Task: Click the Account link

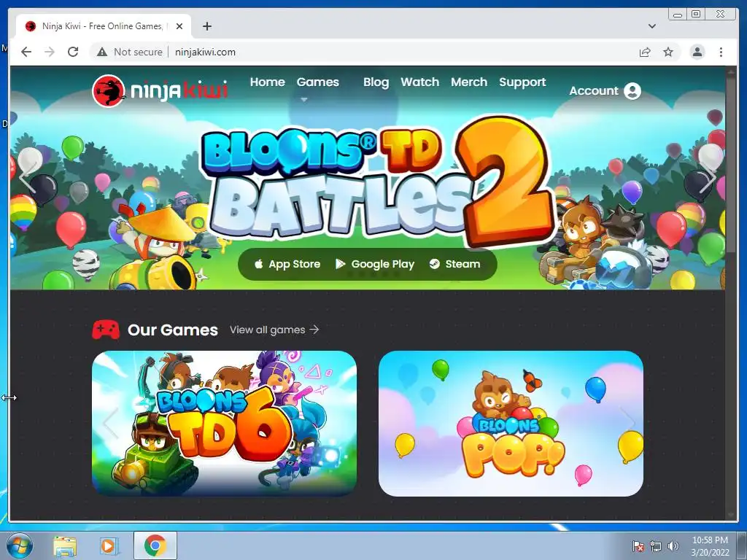Action: [x=594, y=91]
